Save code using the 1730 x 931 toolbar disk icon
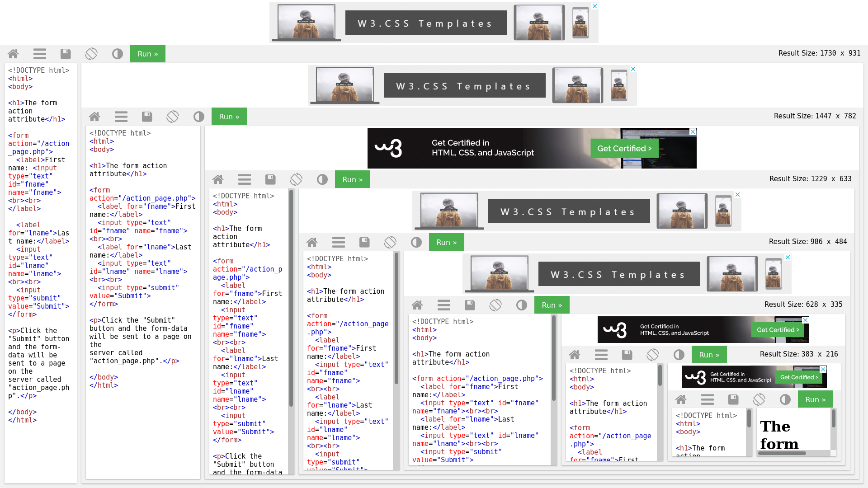The width and height of the screenshot is (868, 488). pyautogui.click(x=66, y=54)
